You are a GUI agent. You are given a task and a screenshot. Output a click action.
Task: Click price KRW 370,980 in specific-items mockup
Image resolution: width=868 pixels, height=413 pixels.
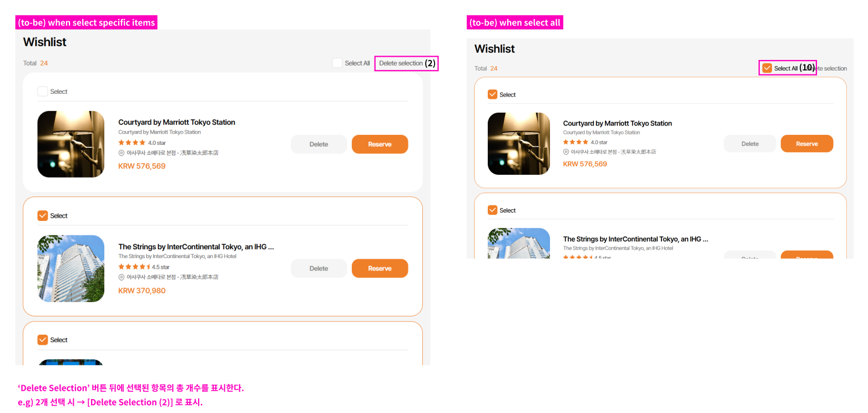click(142, 290)
